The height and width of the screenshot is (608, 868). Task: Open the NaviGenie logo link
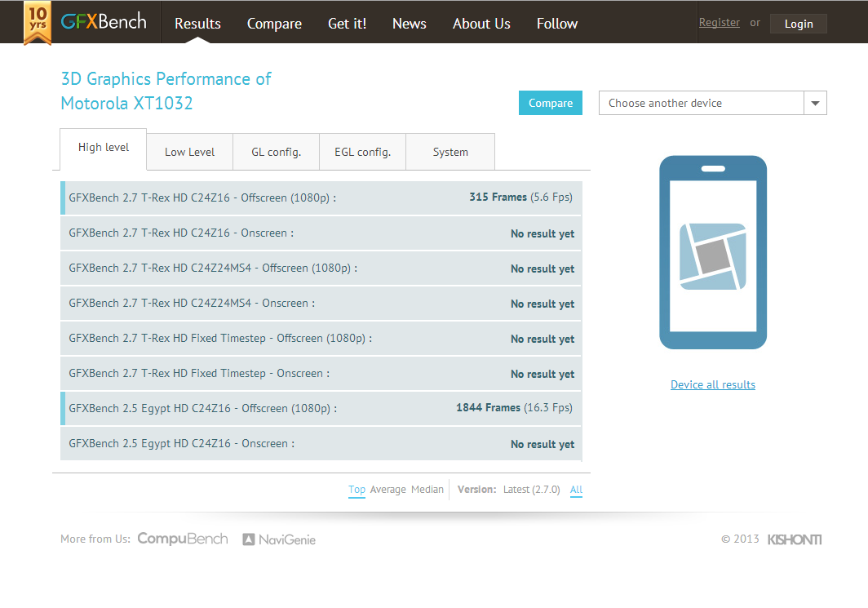[279, 539]
